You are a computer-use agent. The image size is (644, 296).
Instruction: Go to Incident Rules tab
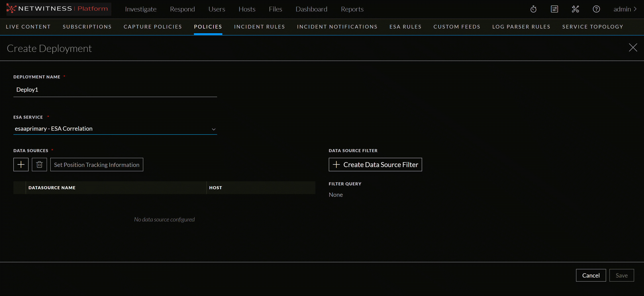tap(259, 27)
